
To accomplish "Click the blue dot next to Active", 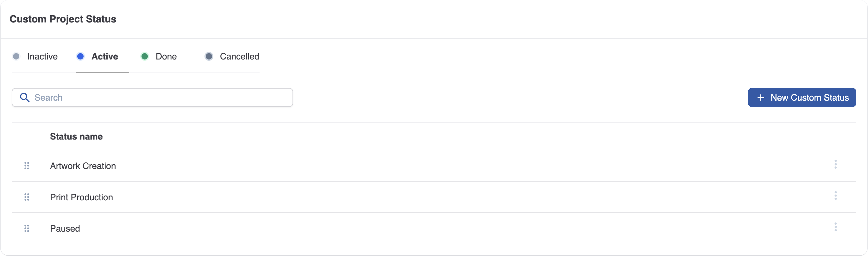I will pyautogui.click(x=80, y=56).
